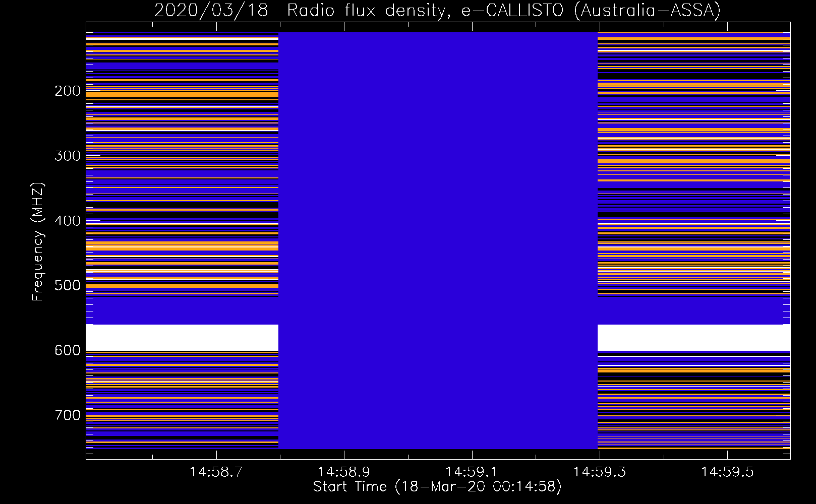Click the 700 frequency tick label
The height and width of the screenshot is (504, 816).
(68, 415)
